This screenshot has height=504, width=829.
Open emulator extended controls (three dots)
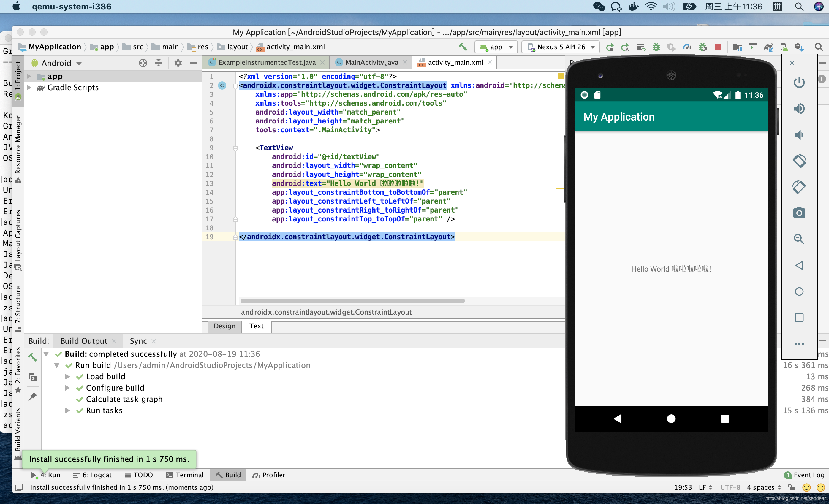tap(799, 344)
